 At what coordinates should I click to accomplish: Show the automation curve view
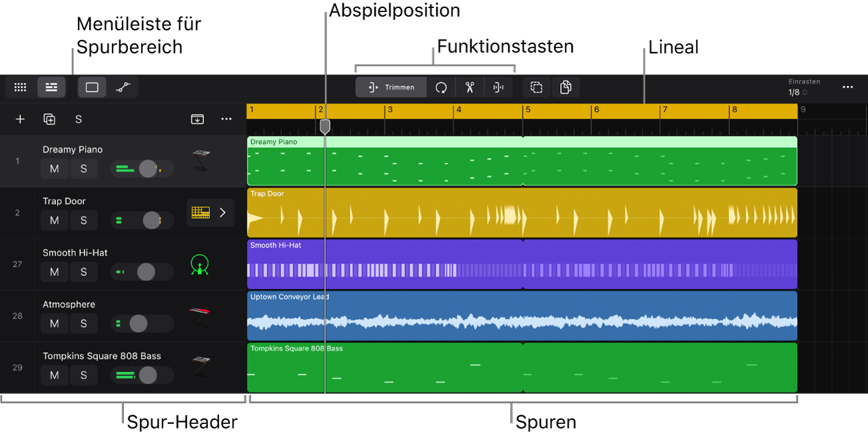123,87
